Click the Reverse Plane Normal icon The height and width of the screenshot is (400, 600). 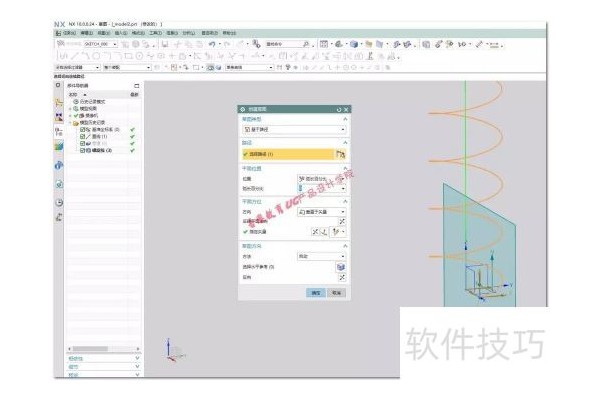click(x=342, y=221)
